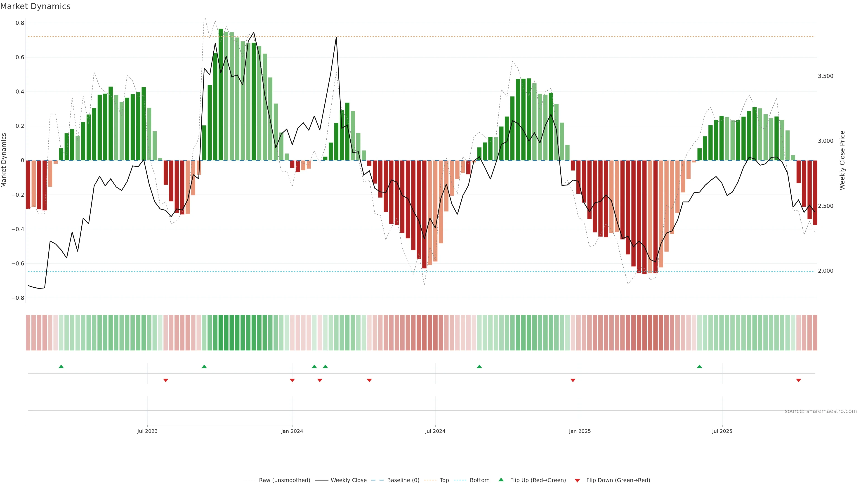Click the Flip Down (Green→Red) legend label

coord(618,480)
